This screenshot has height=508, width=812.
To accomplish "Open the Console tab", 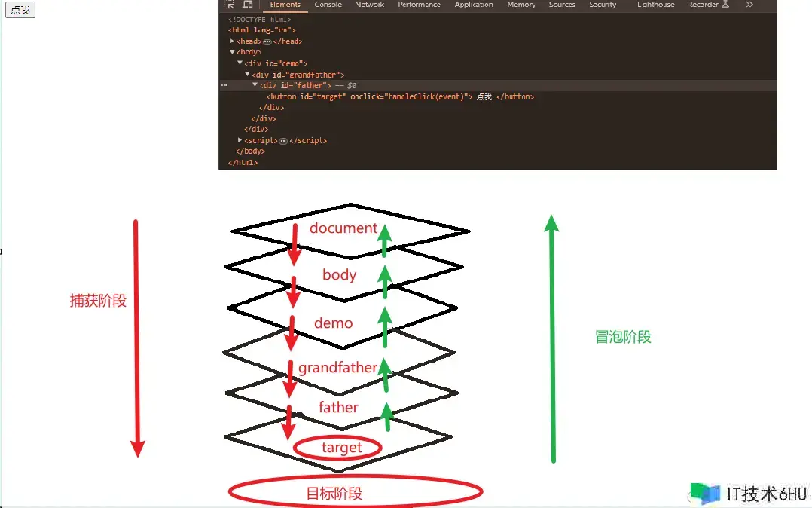I will 328,5.
